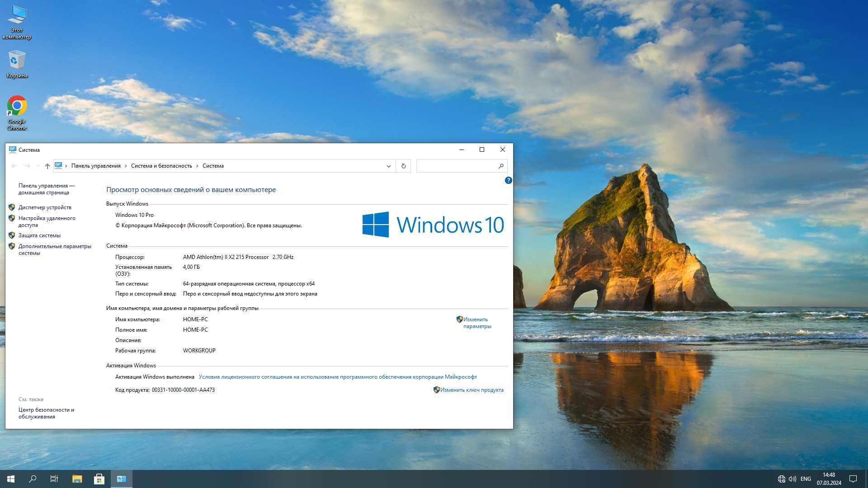868x488 pixels.
Task: Click Изменить параметры for computer name
Action: (x=477, y=323)
